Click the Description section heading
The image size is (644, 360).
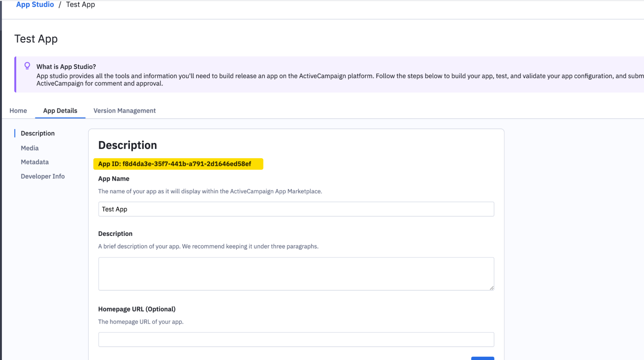click(x=128, y=145)
